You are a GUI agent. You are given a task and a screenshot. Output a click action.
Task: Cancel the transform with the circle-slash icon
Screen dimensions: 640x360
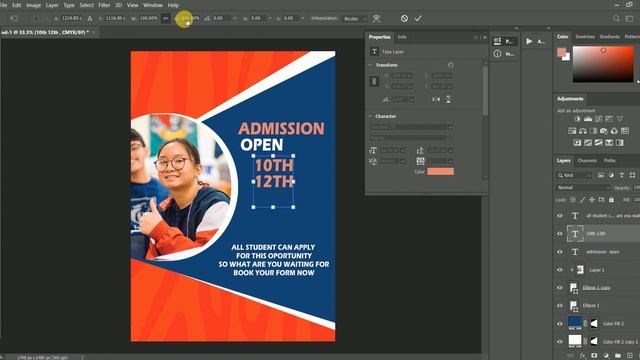(x=404, y=18)
